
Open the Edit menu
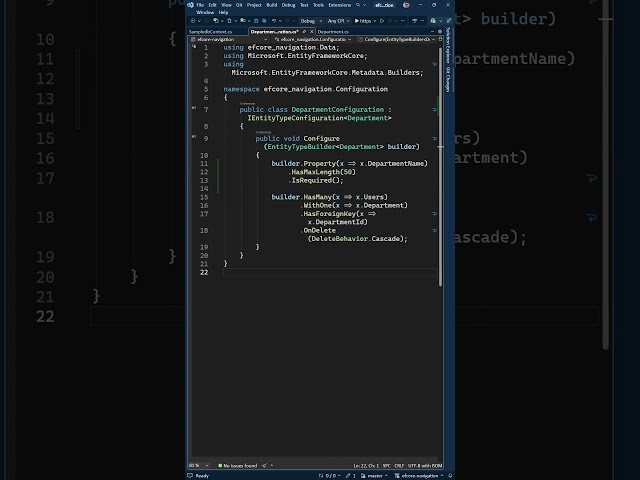point(213,5)
